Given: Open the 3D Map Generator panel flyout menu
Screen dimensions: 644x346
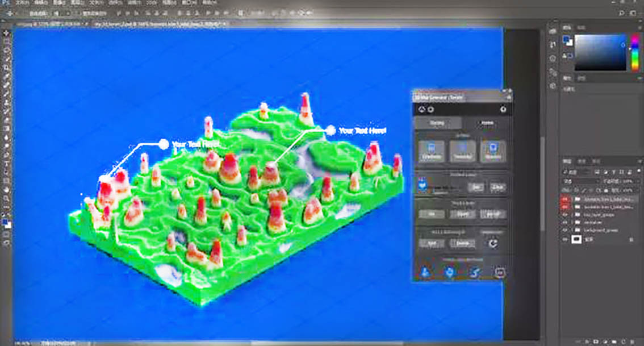Looking at the screenshot, I should pos(509,97).
